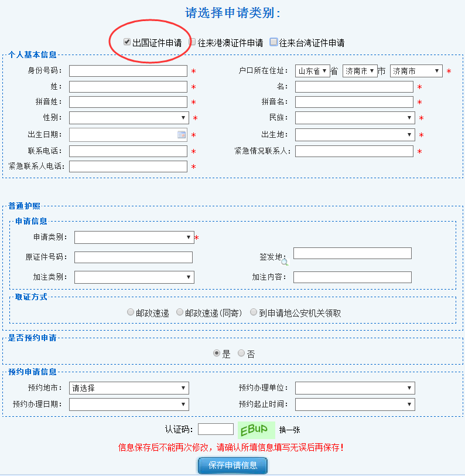Expand the 预约地市 请选择 dropdown
The width and height of the screenshot is (465, 476).
(129, 388)
